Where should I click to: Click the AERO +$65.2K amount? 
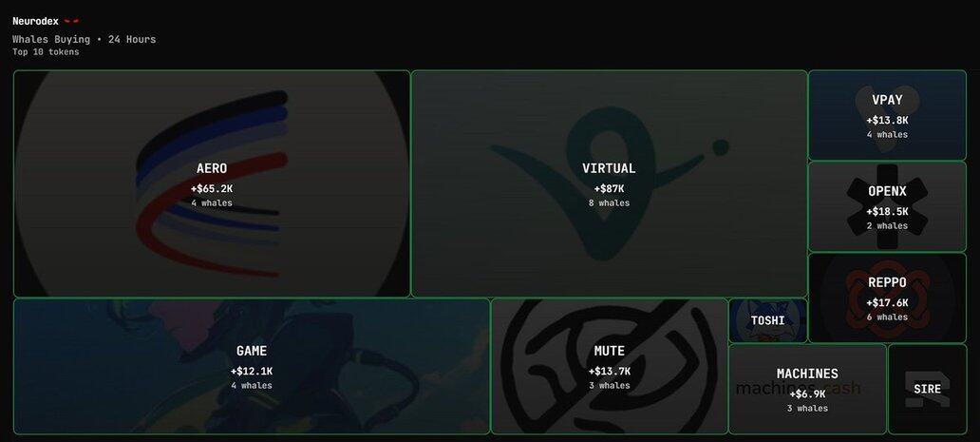coord(212,188)
